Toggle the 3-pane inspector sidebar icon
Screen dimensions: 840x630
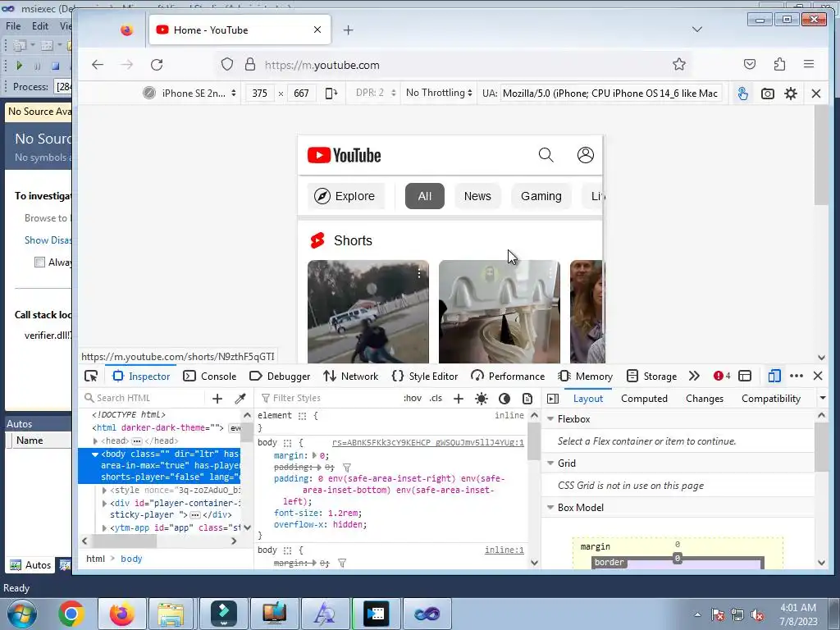(x=553, y=399)
